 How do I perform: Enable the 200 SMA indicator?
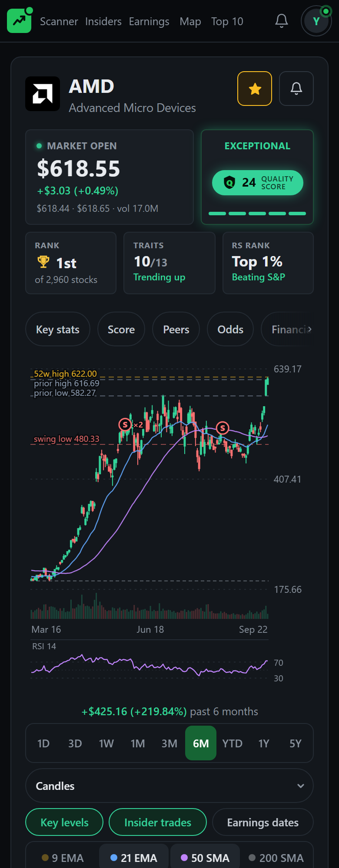(276, 858)
